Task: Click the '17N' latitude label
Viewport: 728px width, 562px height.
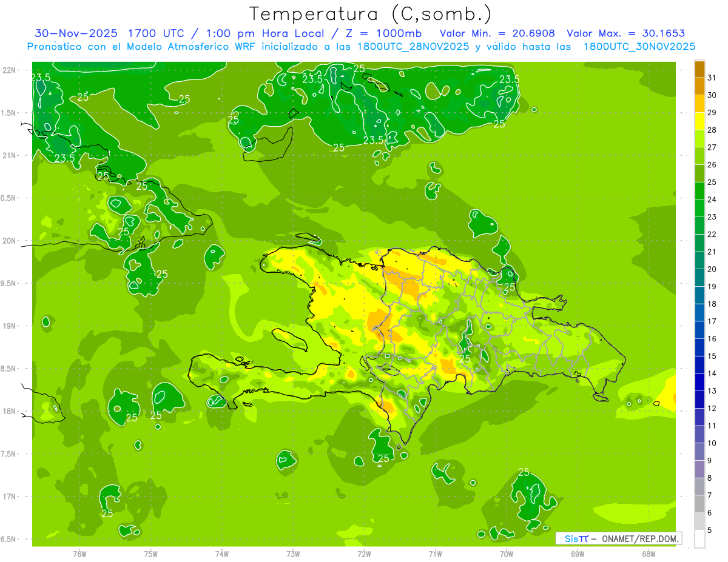Action: (10, 497)
